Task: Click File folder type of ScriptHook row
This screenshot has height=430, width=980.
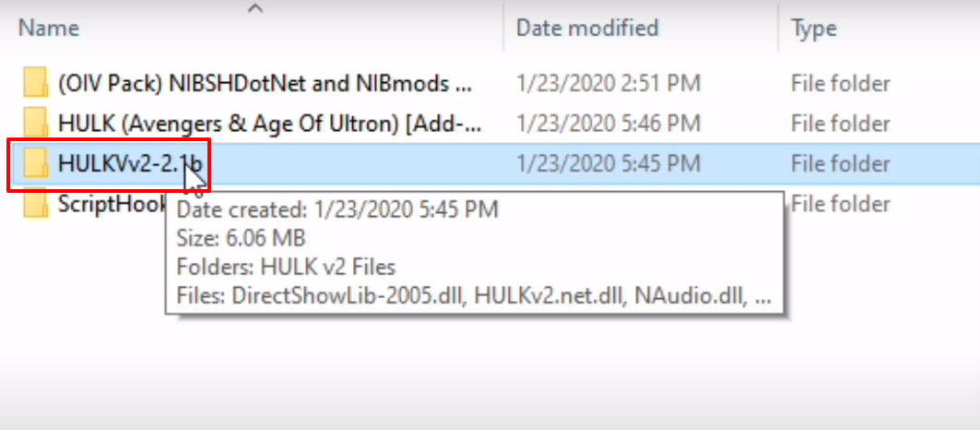Action: click(841, 205)
